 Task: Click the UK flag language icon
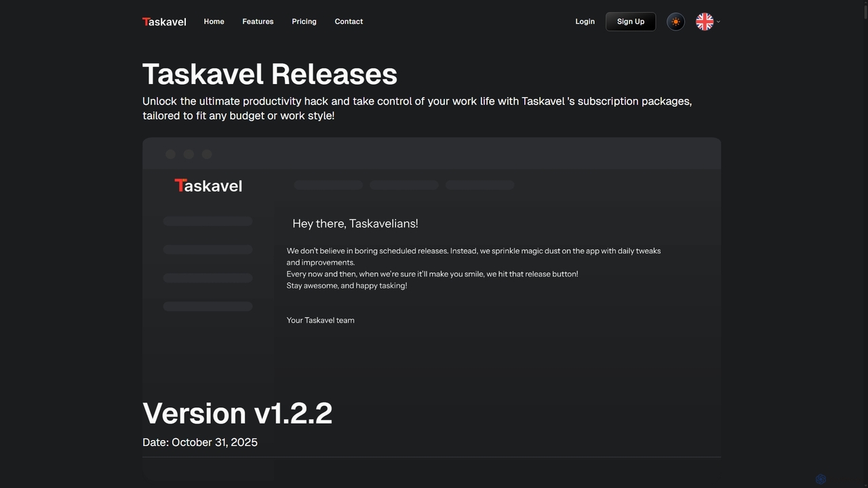[705, 22]
